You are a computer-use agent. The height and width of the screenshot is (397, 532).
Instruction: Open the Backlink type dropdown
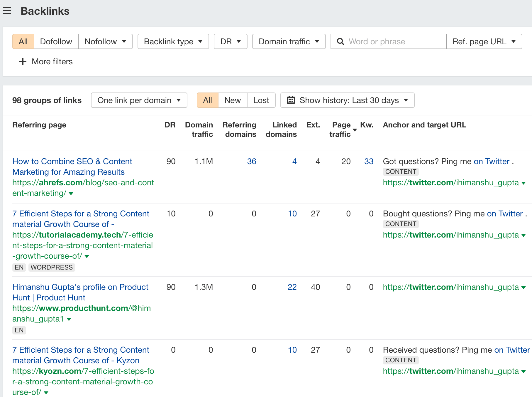click(x=173, y=41)
